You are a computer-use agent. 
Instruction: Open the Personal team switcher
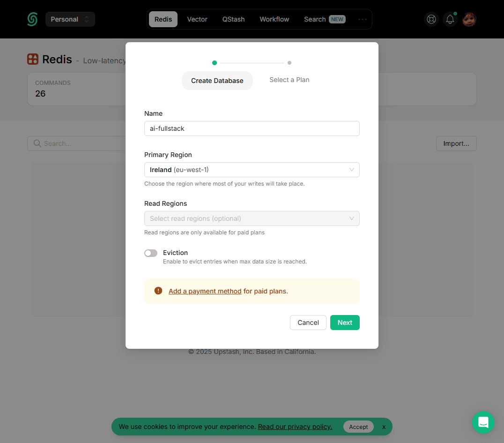70,19
